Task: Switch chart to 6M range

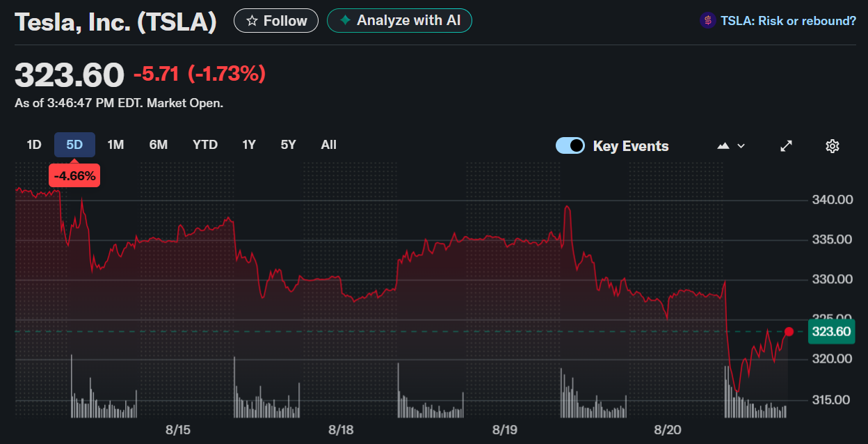Action: 159,145
